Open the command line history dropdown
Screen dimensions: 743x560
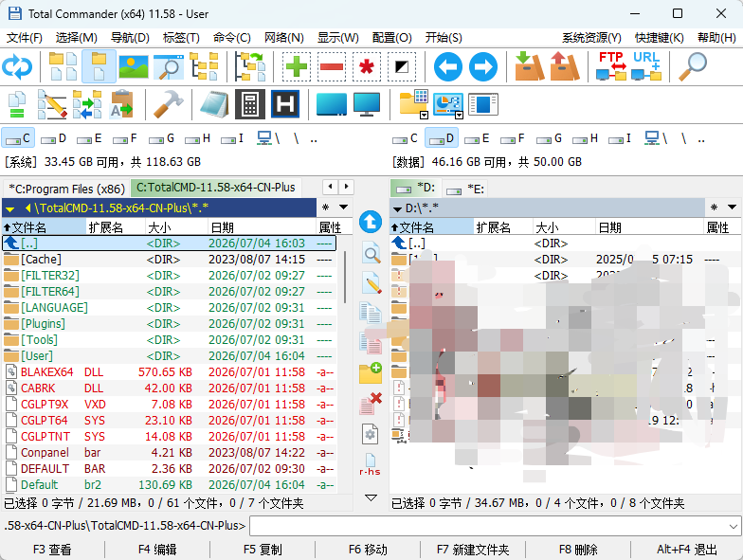coord(734,527)
